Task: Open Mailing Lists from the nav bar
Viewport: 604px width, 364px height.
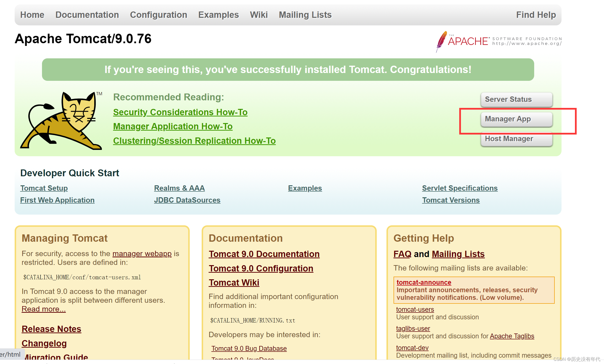Action: tap(305, 15)
